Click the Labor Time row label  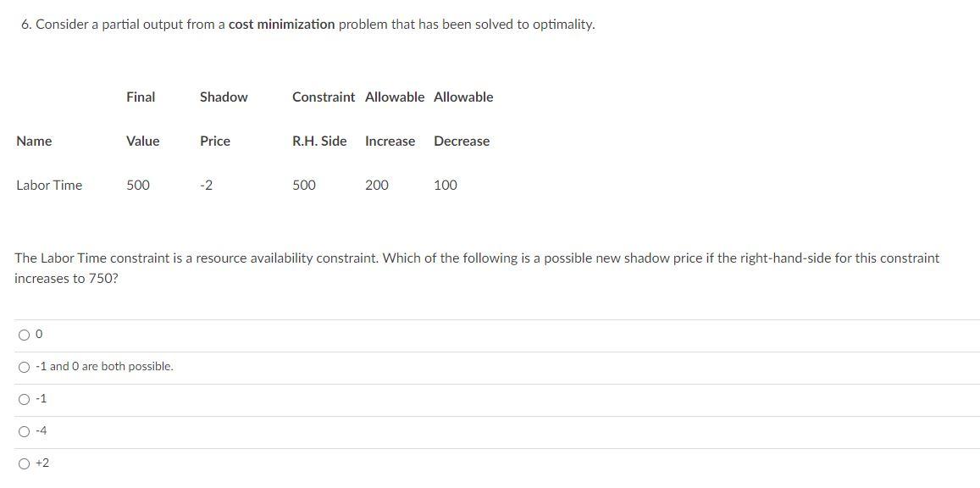click(48, 185)
